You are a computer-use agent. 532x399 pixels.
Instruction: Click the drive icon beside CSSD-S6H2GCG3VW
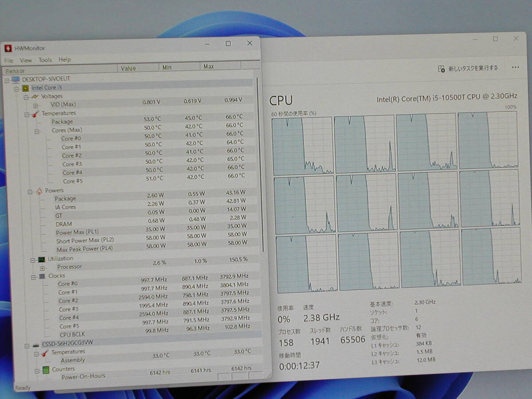coord(36,344)
